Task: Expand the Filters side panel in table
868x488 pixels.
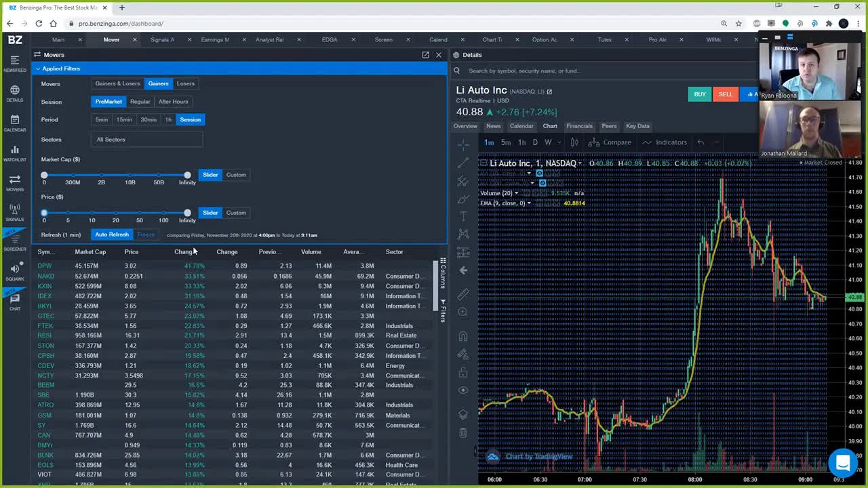Action: click(443, 311)
